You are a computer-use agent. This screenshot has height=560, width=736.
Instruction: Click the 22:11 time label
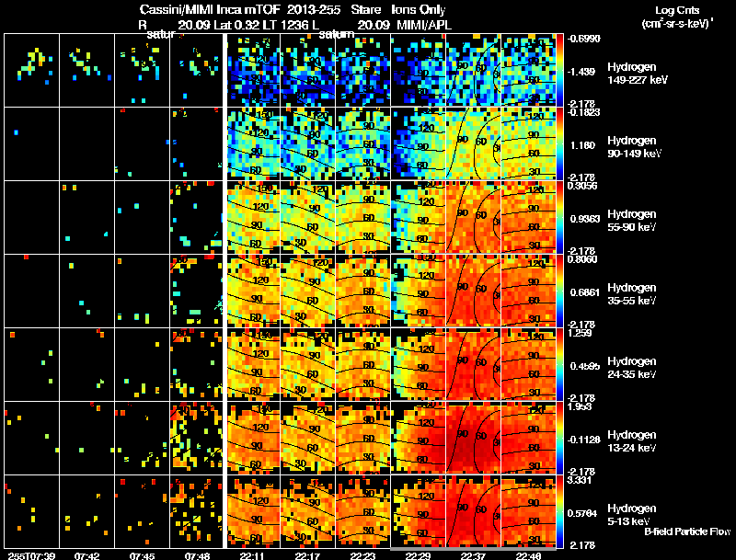click(x=252, y=555)
